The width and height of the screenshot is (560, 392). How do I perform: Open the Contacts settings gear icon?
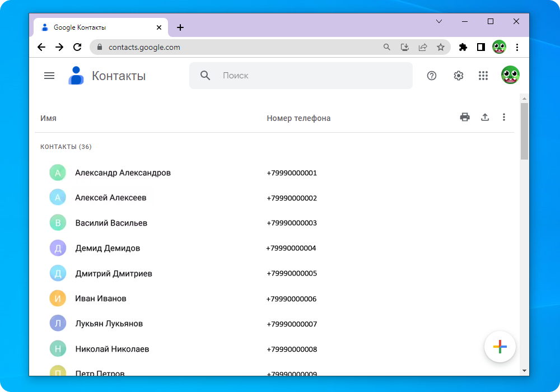click(x=458, y=75)
